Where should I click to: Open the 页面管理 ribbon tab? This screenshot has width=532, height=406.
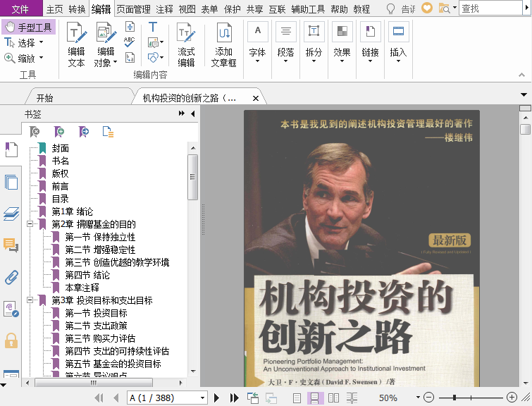(x=133, y=9)
